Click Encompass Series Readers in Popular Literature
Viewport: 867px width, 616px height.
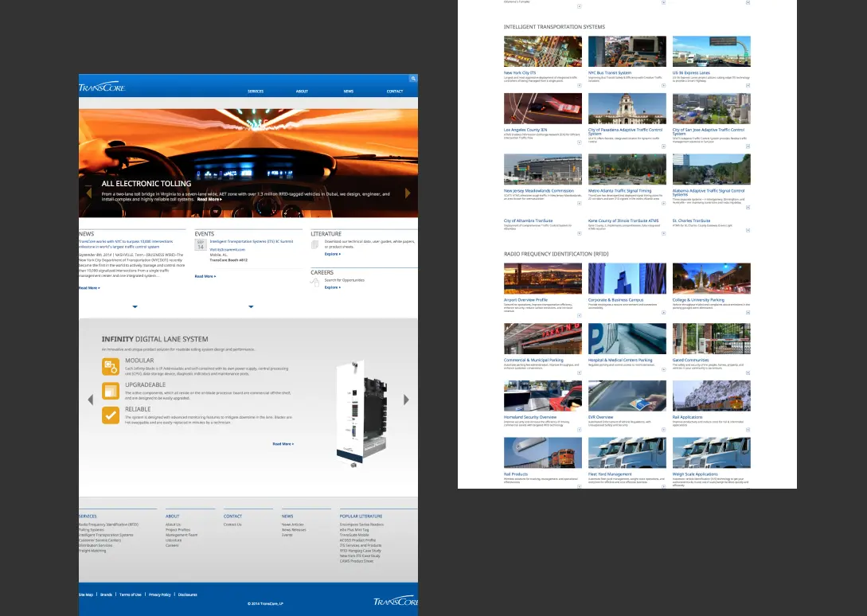coord(361,524)
